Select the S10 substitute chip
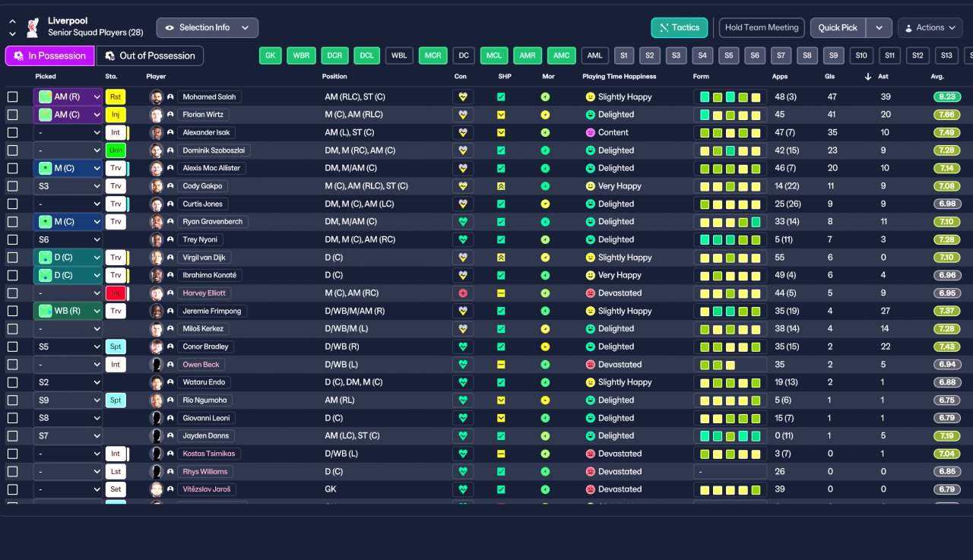The image size is (973, 560). click(860, 55)
